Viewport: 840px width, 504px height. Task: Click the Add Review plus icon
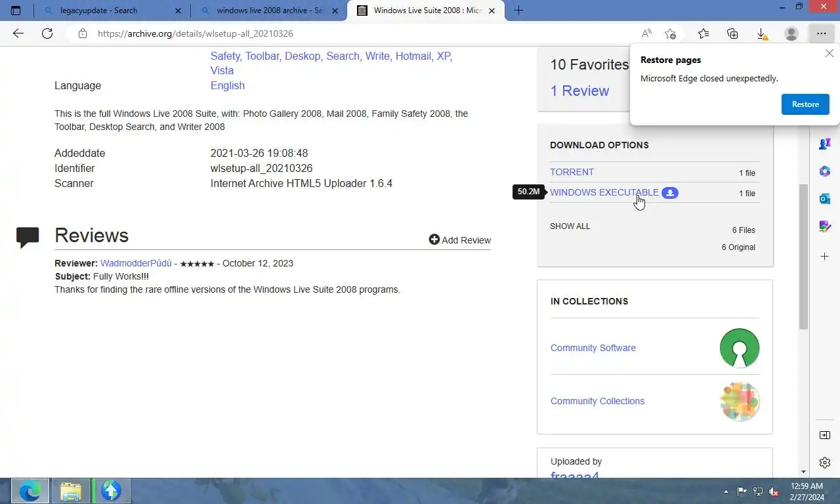click(434, 240)
